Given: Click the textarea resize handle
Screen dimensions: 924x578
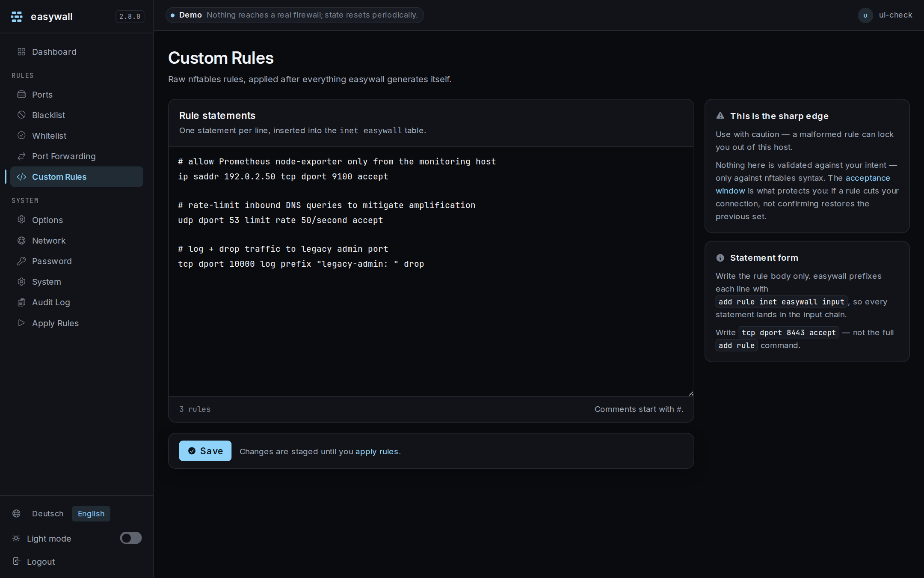Looking at the screenshot, I should pos(691,393).
